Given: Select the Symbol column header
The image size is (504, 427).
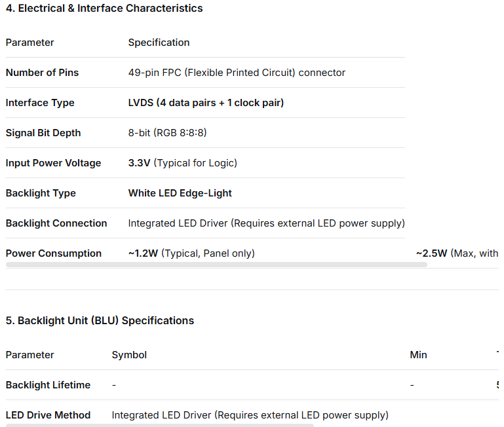Looking at the screenshot, I should (x=129, y=355).
